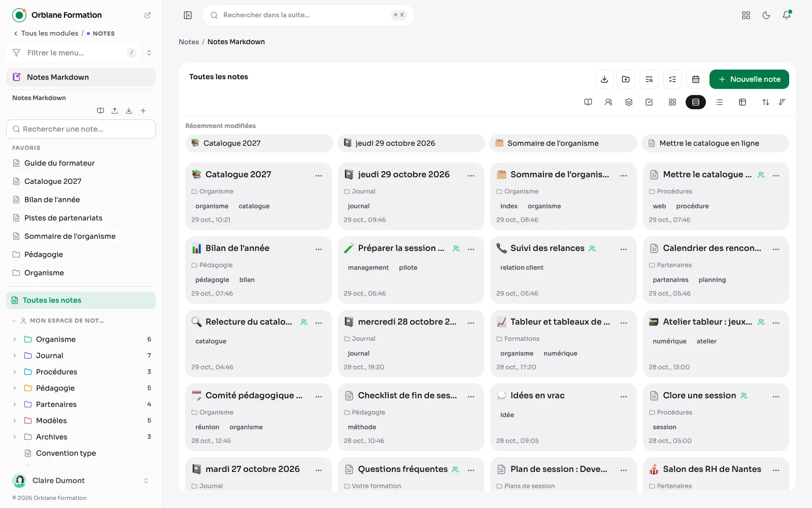This screenshot has height=508, width=812.
Task: Open the options menu for Idées en vrac card
Action: click(624, 396)
